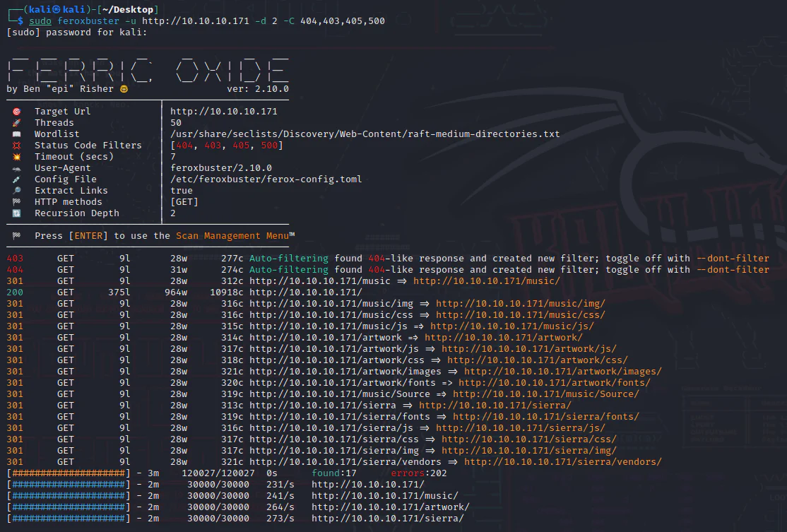
Task: Open redirect link http://10.10.10.171/music/Source/
Action: tap(546, 394)
